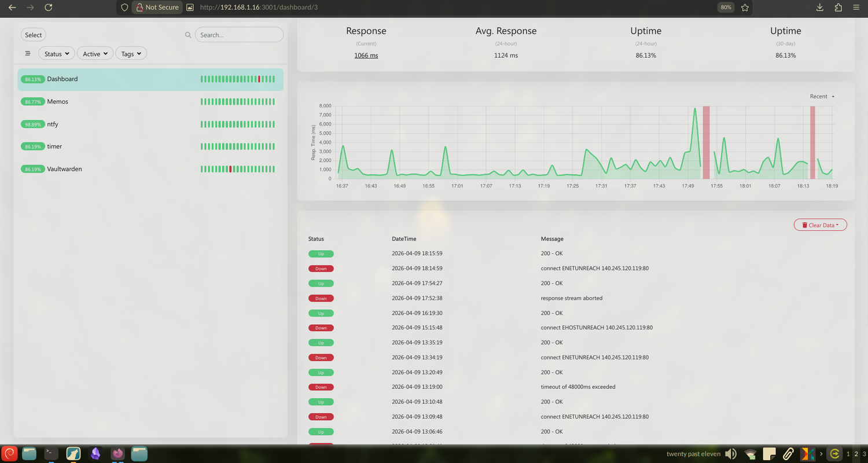868x463 pixels.
Task: Open the ntfy monitor
Action: (150, 124)
